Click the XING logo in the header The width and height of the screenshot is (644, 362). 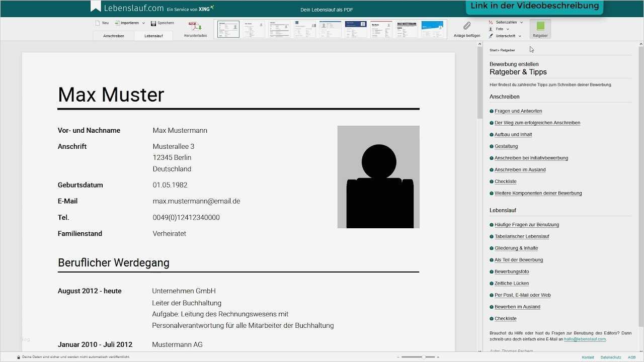click(x=206, y=9)
